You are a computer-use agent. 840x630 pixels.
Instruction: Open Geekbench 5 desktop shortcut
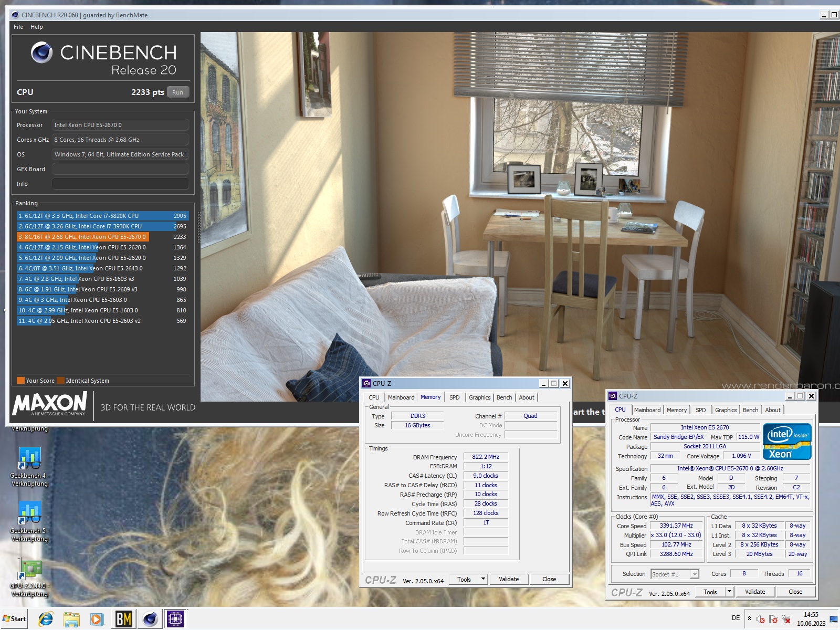point(30,522)
